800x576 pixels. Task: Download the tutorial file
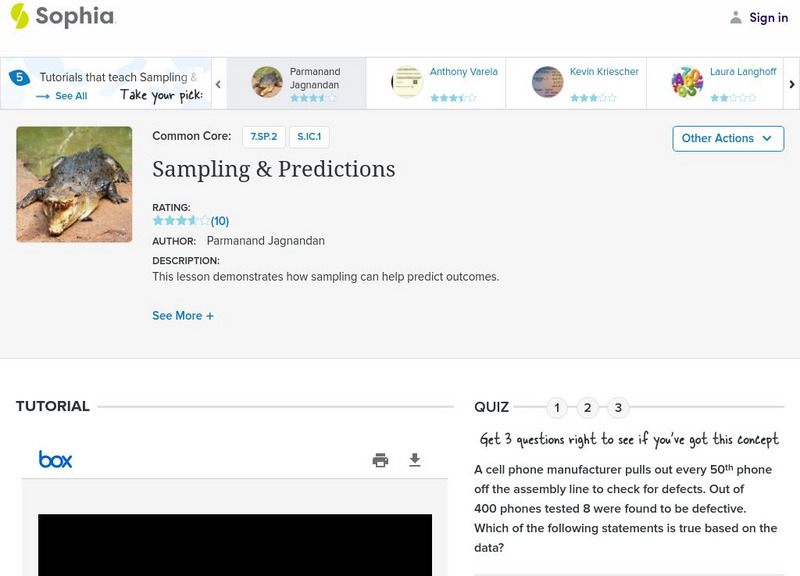tap(415, 460)
